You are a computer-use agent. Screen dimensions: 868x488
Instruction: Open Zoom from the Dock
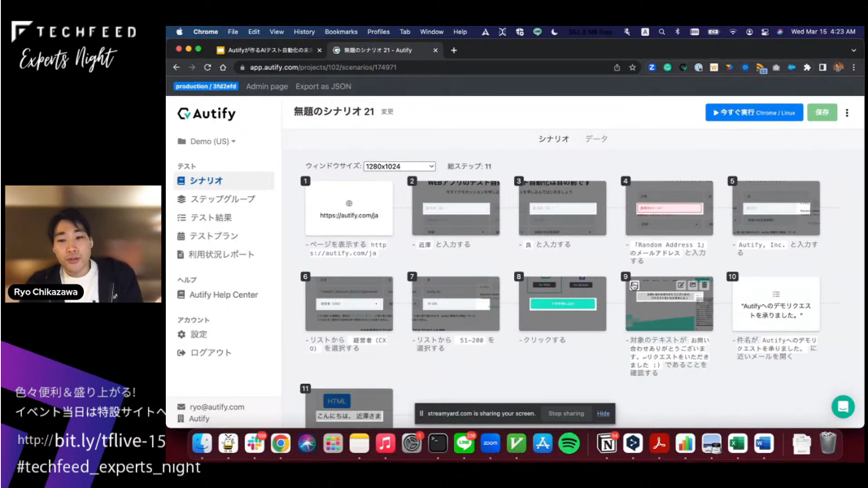[491, 443]
